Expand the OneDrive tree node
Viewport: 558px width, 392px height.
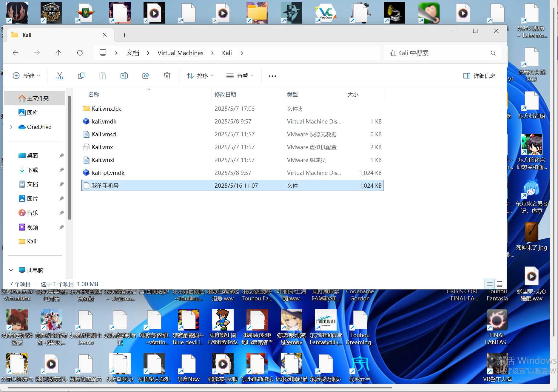pos(11,127)
